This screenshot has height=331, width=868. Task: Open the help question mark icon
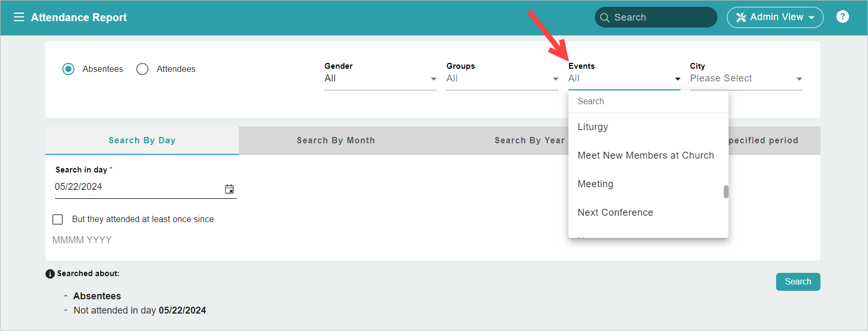pyautogui.click(x=843, y=17)
